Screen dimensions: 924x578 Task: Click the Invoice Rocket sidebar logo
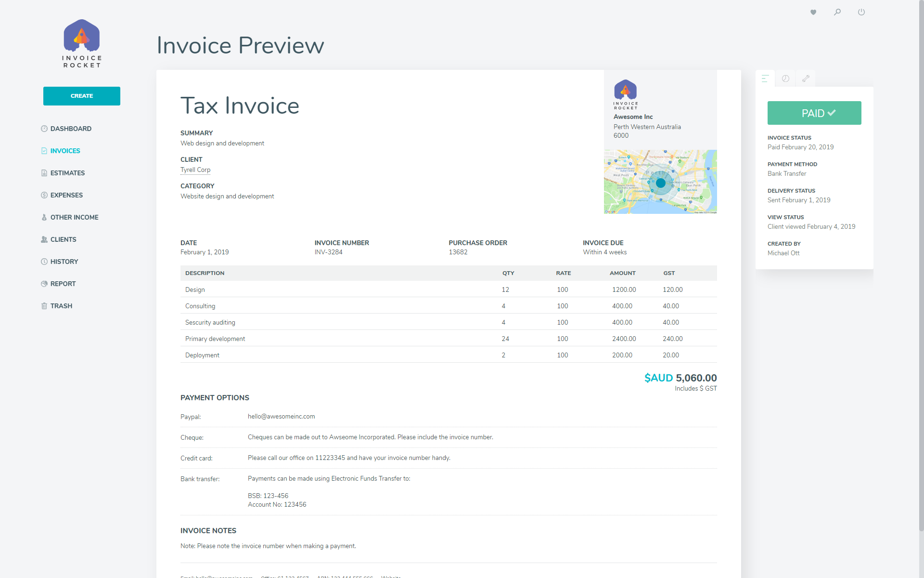[82, 43]
